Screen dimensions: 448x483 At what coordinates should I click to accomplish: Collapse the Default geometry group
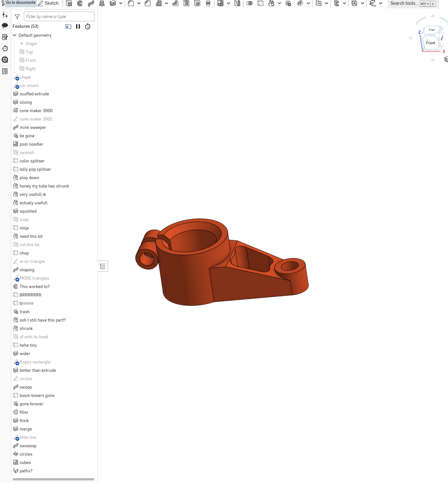point(15,35)
